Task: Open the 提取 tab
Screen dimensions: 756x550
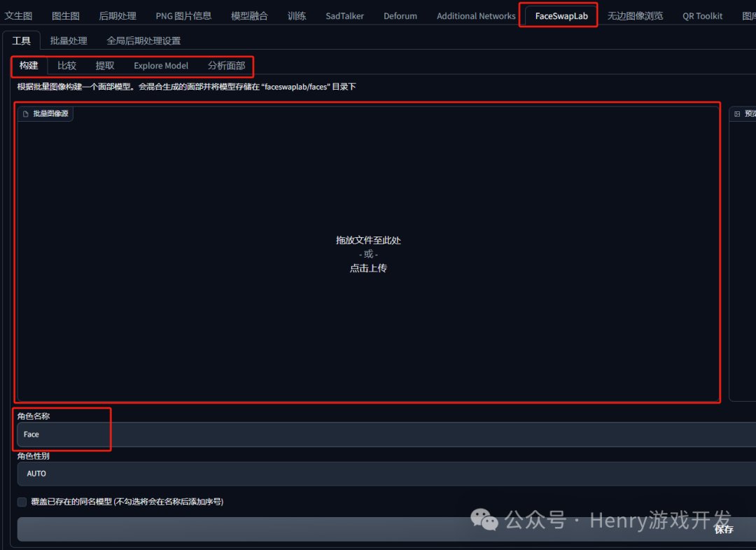Action: click(x=104, y=66)
